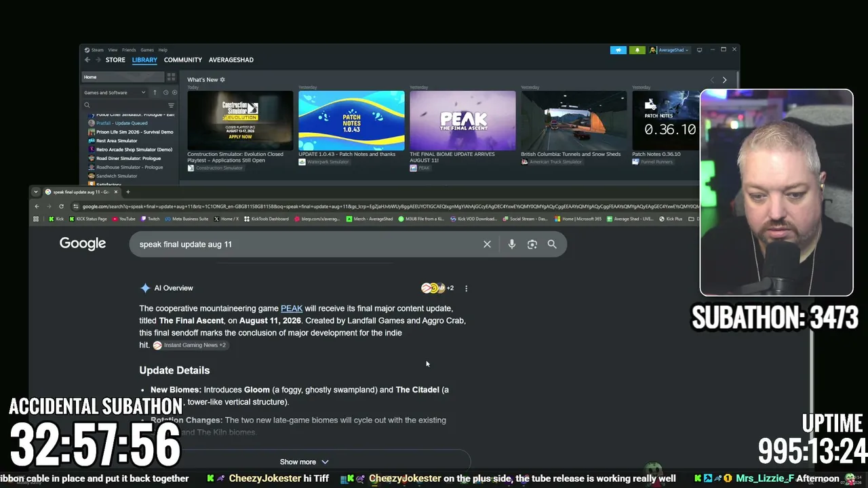
Task: Open Steam big picture mode icon
Action: point(699,50)
